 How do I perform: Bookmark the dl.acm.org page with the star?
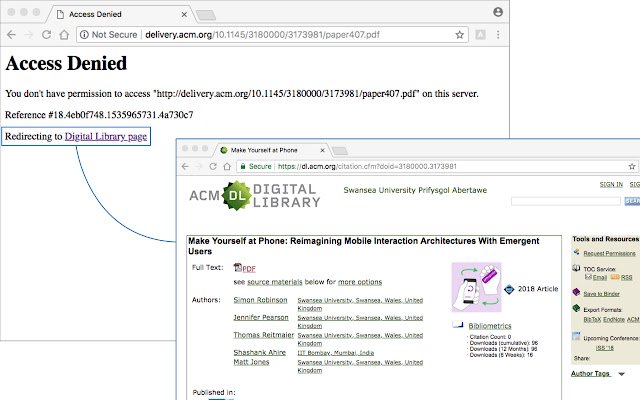632,167
